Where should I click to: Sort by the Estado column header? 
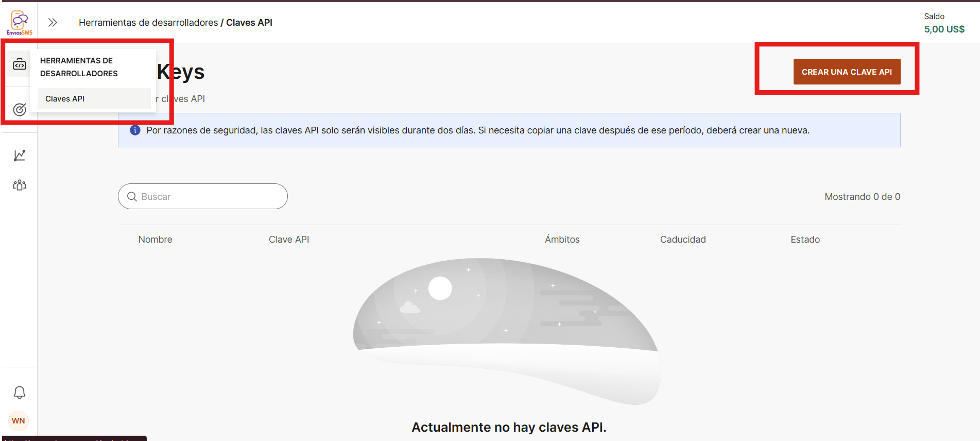click(x=805, y=240)
